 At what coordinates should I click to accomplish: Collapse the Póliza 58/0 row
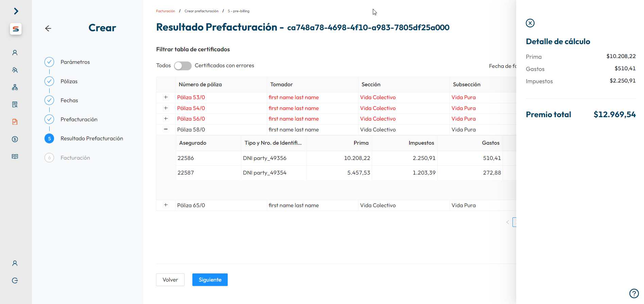(166, 129)
